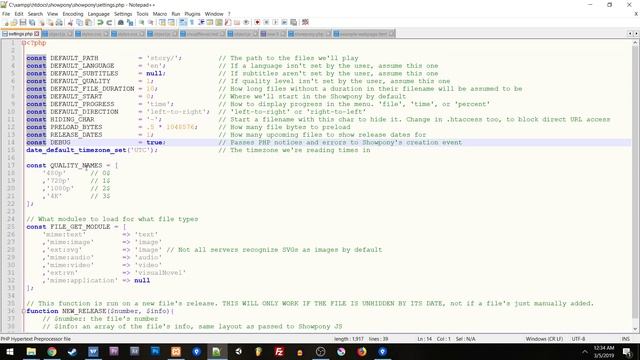Open Firefox from the taskbar
Screen dimensions: 640x360
[x=362, y=351]
